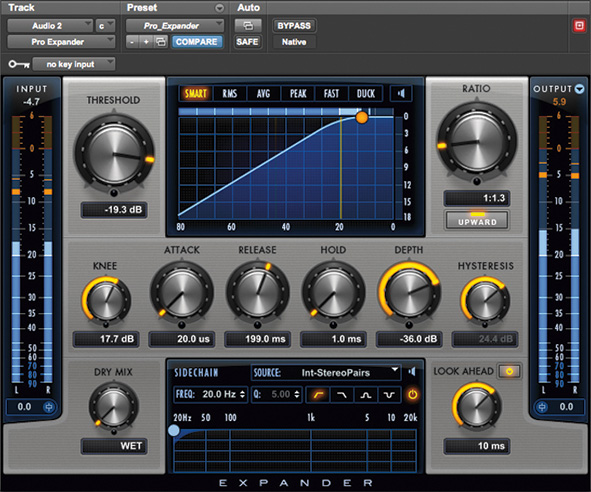Click the Native format button

(x=294, y=41)
